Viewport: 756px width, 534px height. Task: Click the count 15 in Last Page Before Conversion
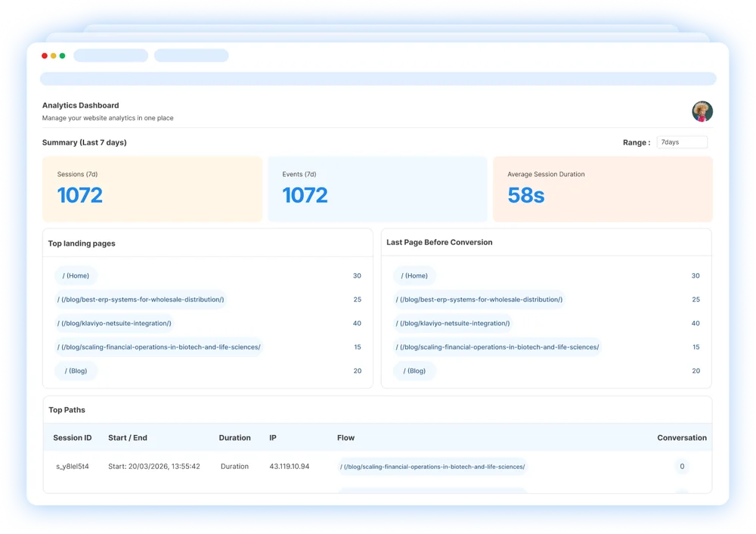click(x=696, y=347)
